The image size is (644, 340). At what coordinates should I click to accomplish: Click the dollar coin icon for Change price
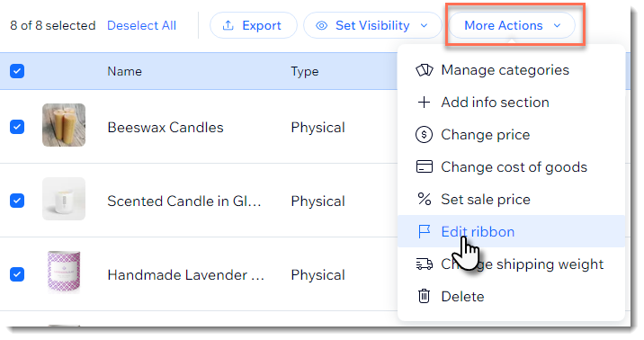pos(424,135)
